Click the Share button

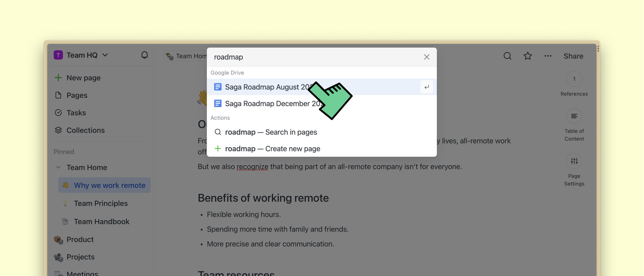(573, 56)
